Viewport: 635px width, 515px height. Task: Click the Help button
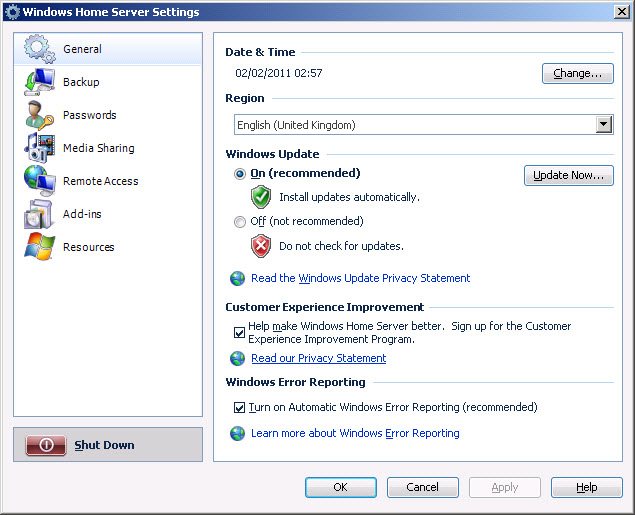click(587, 488)
